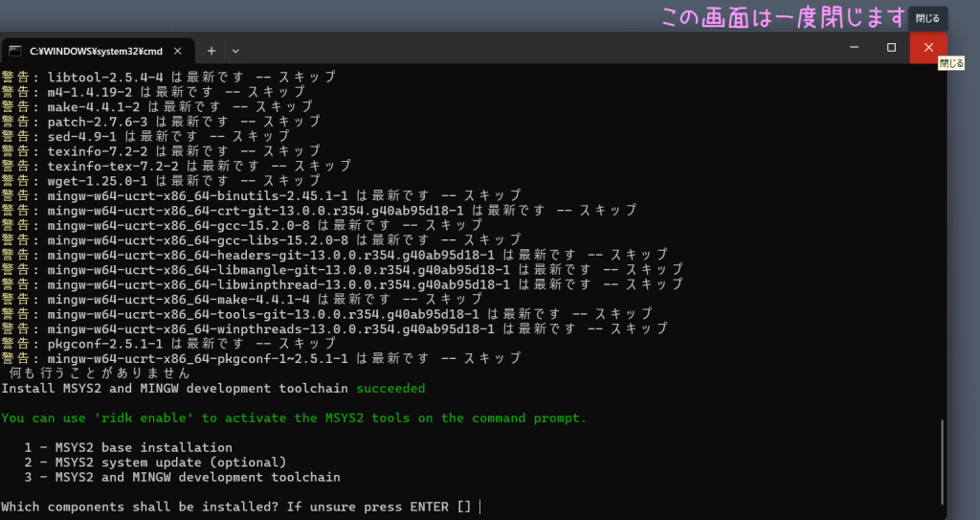The height and width of the screenshot is (520, 980).
Task: Click the cursor after the ENTER [] prompt
Action: click(479, 507)
